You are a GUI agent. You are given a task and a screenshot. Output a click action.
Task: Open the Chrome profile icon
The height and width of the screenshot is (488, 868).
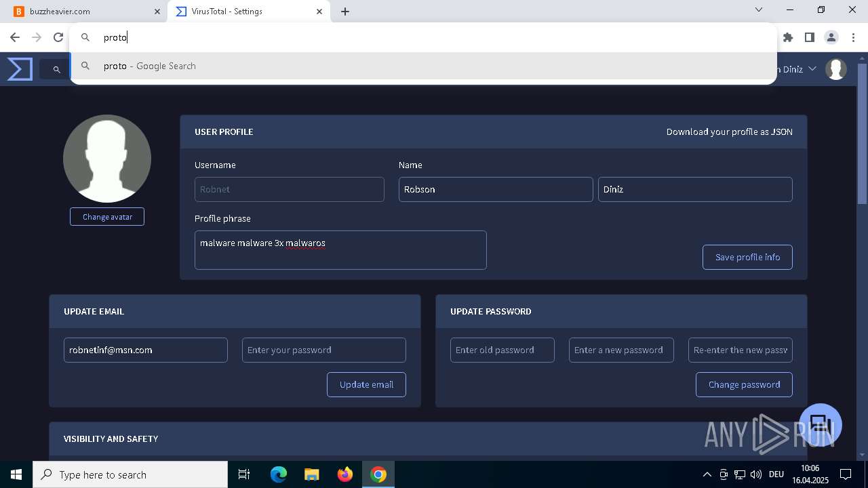831,37
